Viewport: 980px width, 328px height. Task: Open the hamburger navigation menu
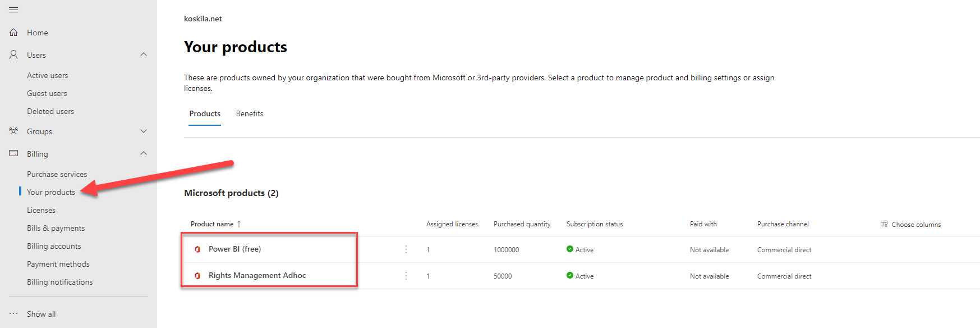(13, 10)
